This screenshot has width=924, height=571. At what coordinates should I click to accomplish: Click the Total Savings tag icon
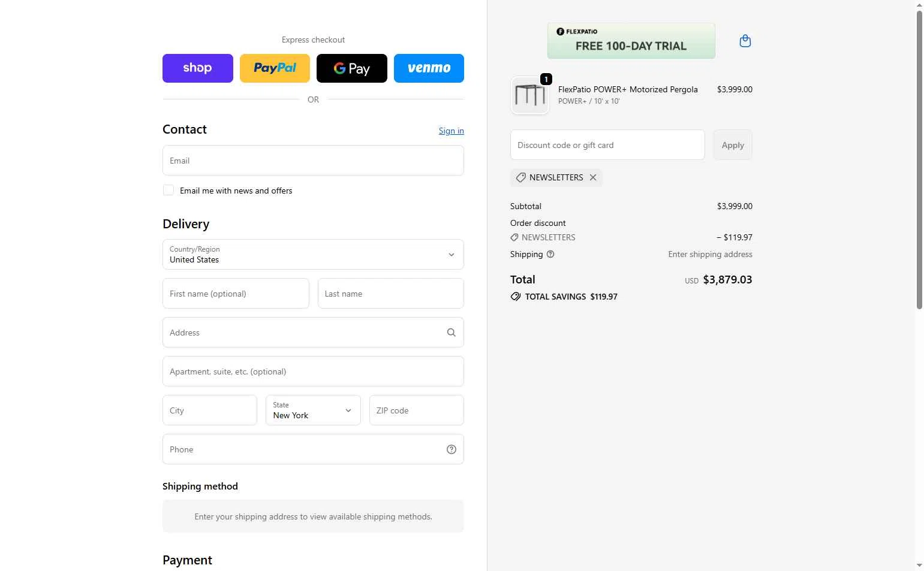tap(516, 297)
